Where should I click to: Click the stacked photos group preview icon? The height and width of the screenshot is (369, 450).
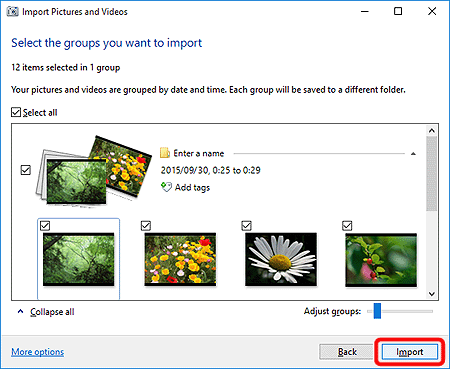pos(94,171)
